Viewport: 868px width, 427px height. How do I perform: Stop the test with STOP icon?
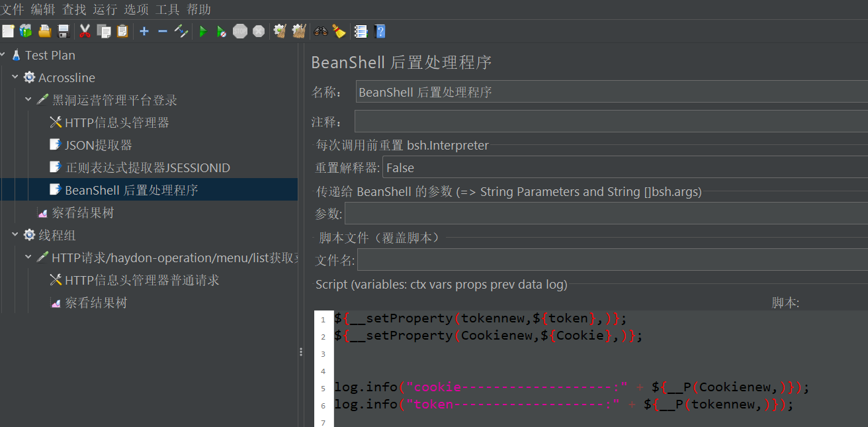pyautogui.click(x=240, y=31)
